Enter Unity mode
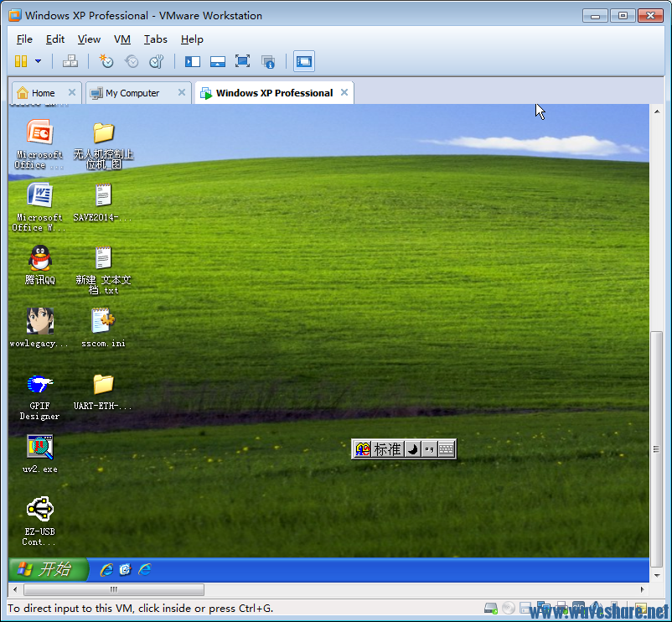This screenshot has width=672, height=622. coord(268,62)
